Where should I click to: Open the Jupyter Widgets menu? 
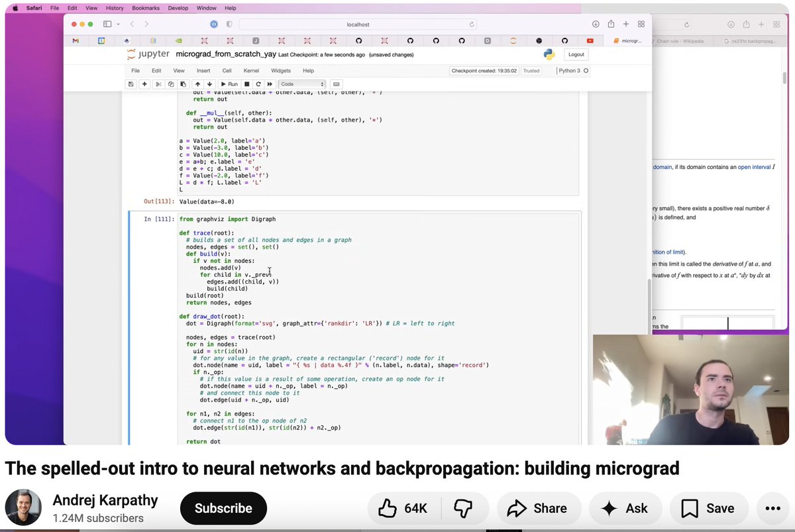pyautogui.click(x=281, y=70)
